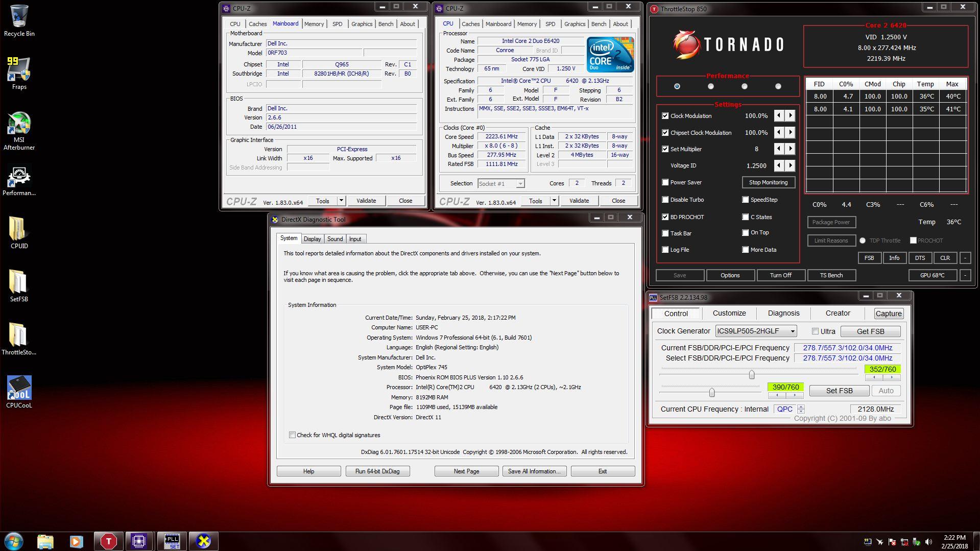
Task: Click the lower FSB slider thumb in SetFSB
Action: pos(711,392)
